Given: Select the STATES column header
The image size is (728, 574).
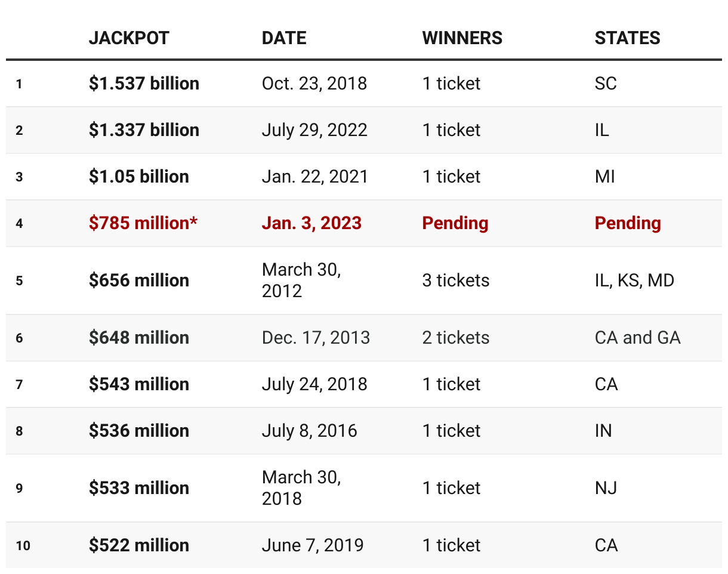Looking at the screenshot, I should tap(627, 38).
